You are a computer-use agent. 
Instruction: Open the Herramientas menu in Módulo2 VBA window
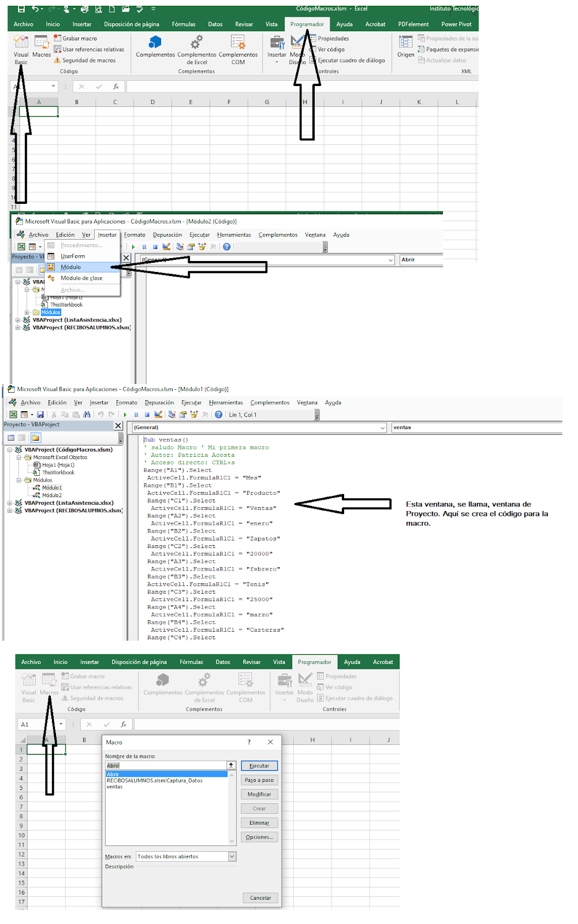(x=234, y=234)
